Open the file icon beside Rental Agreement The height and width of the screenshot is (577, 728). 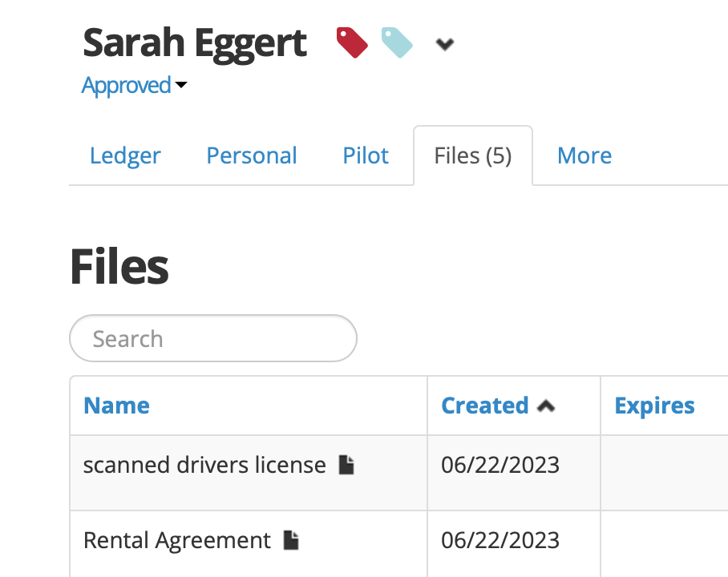(291, 541)
